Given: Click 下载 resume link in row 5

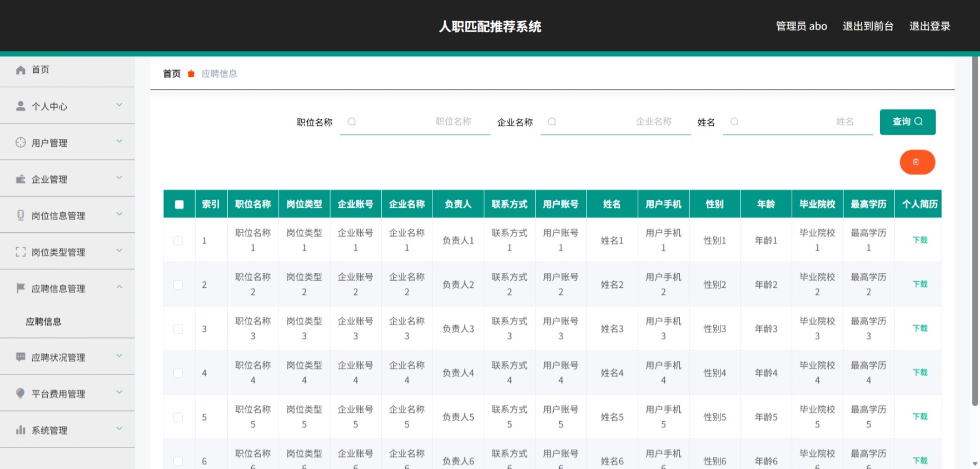Looking at the screenshot, I should click(920, 416).
